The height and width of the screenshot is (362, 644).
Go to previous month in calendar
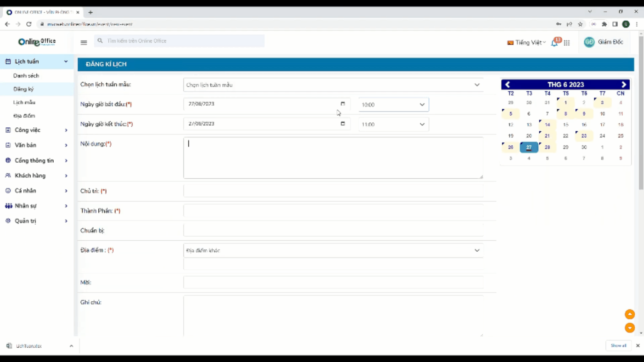point(507,84)
